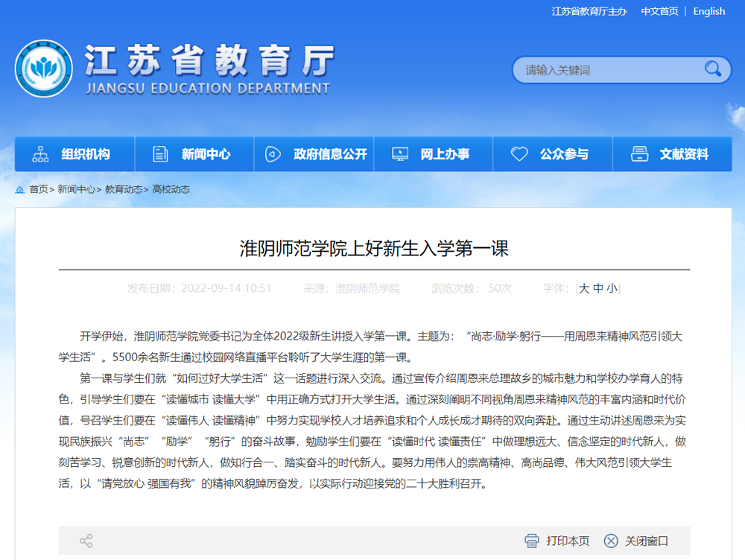Open the 新闻中心 menu
Image resolution: width=745 pixels, height=560 pixels.
click(194, 154)
